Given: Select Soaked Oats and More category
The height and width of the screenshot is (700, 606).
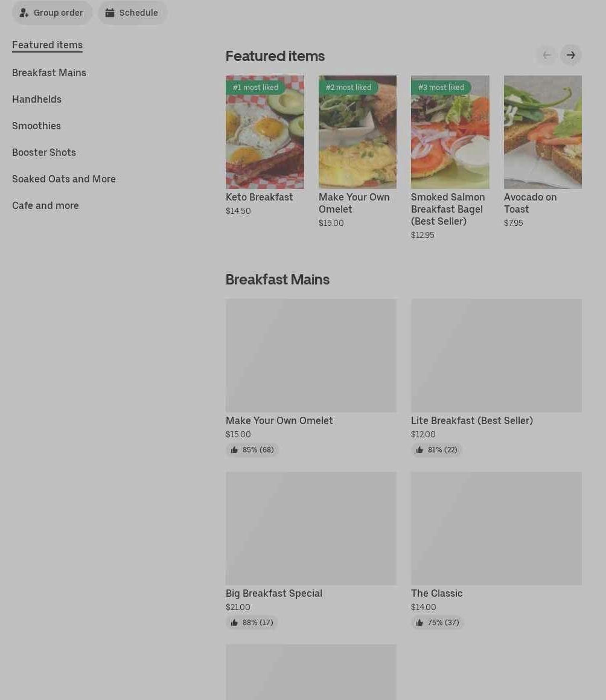Looking at the screenshot, I should click(64, 179).
